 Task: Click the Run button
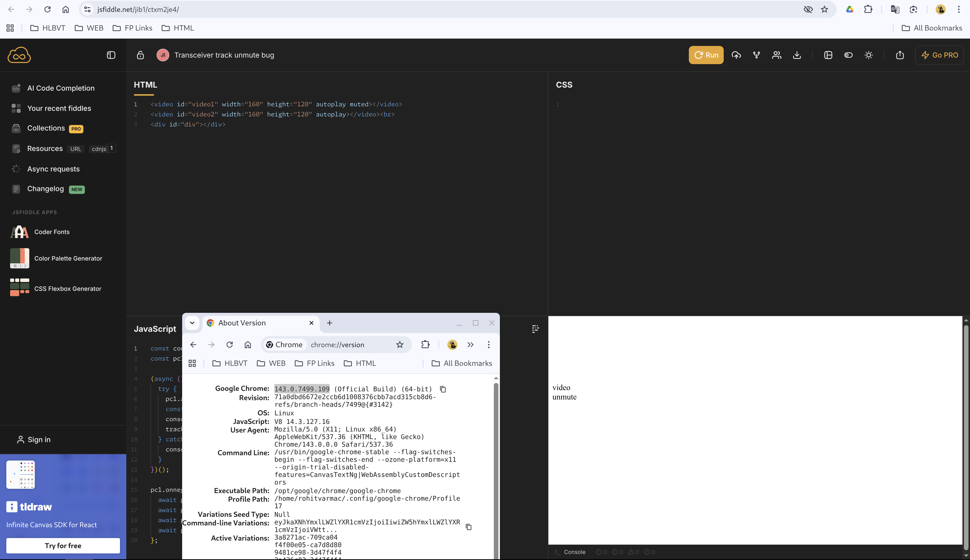tap(706, 55)
